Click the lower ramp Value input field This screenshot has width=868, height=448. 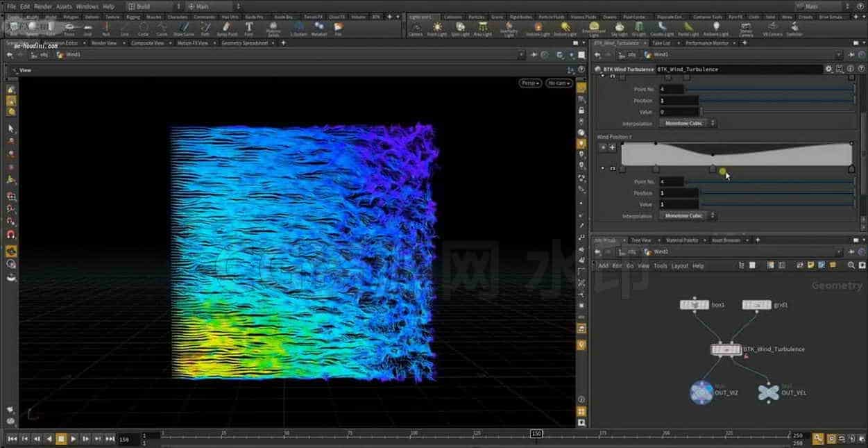point(679,204)
